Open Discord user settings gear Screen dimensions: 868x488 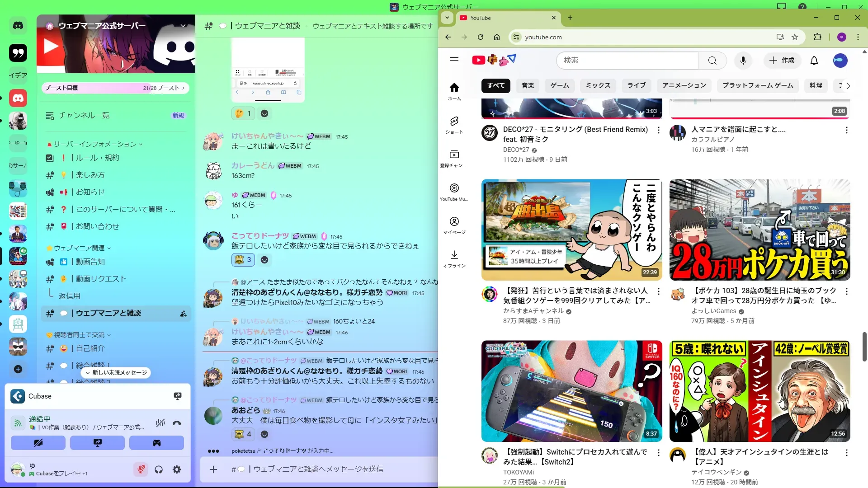177,469
